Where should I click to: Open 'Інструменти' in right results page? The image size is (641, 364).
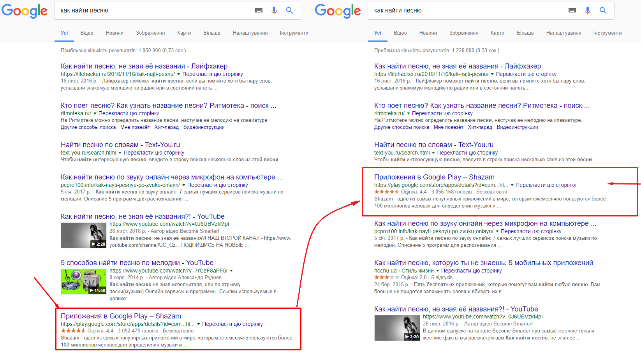coord(608,33)
